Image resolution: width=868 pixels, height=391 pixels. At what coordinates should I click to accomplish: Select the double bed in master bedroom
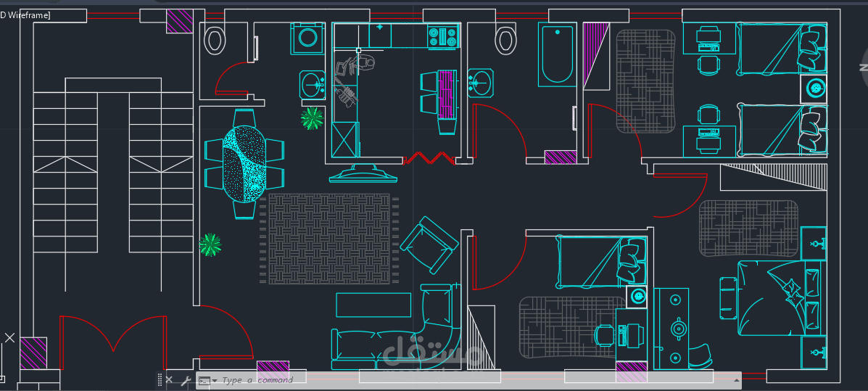782,298
